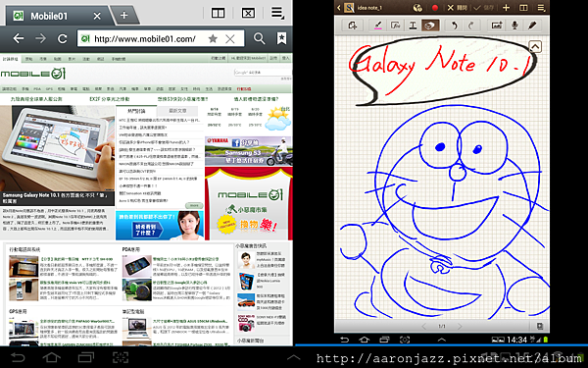
Task: Open search via the magnifier icon
Action: [259, 38]
